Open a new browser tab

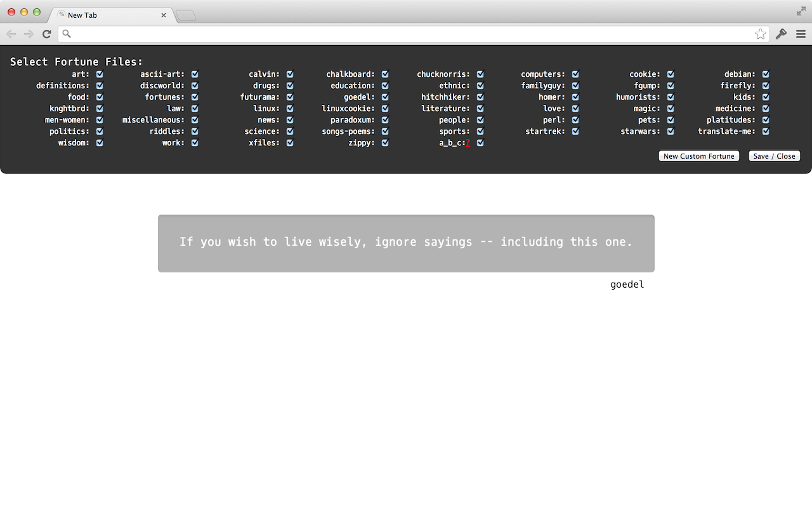186,16
